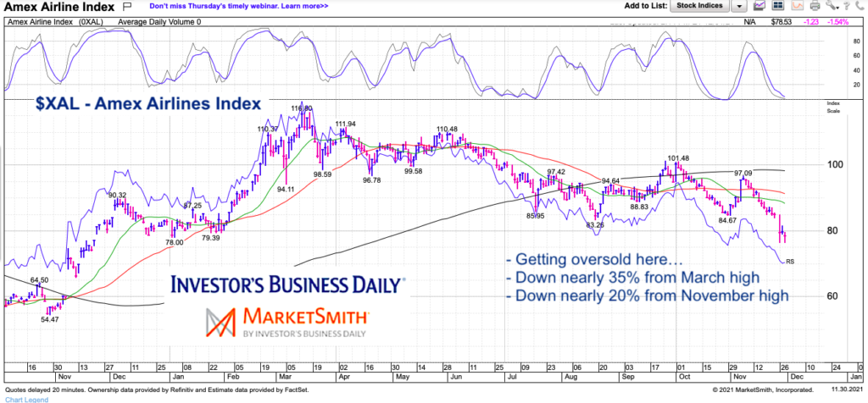Open the chart view icon

[760, 6]
